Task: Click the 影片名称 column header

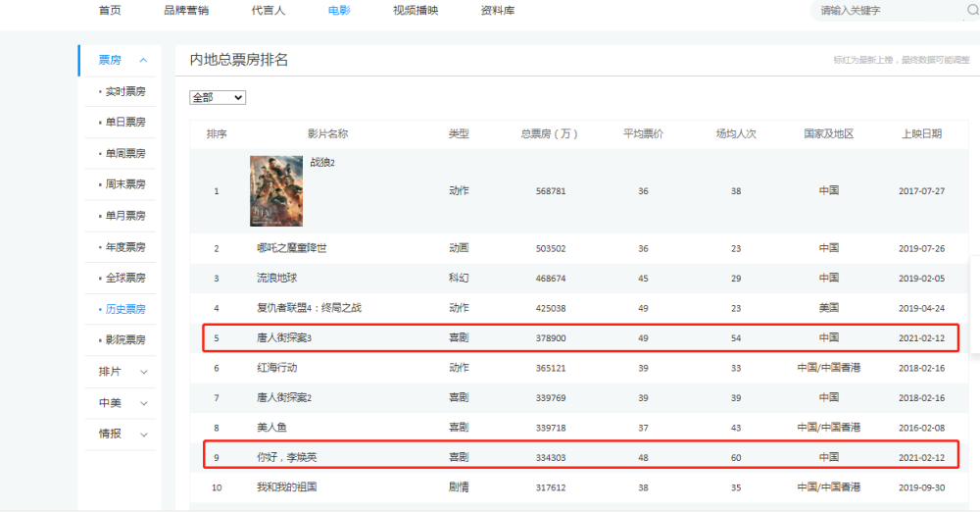Action: (327, 134)
